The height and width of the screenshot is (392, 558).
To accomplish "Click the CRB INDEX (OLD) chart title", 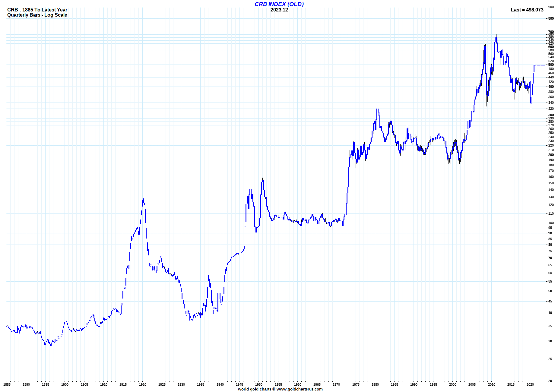I will click(x=279, y=4).
